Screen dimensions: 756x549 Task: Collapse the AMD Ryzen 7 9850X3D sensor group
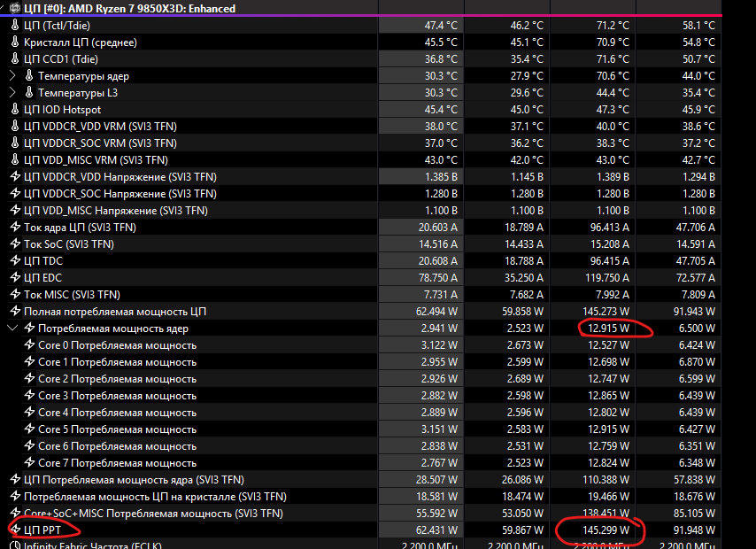pos(4,8)
